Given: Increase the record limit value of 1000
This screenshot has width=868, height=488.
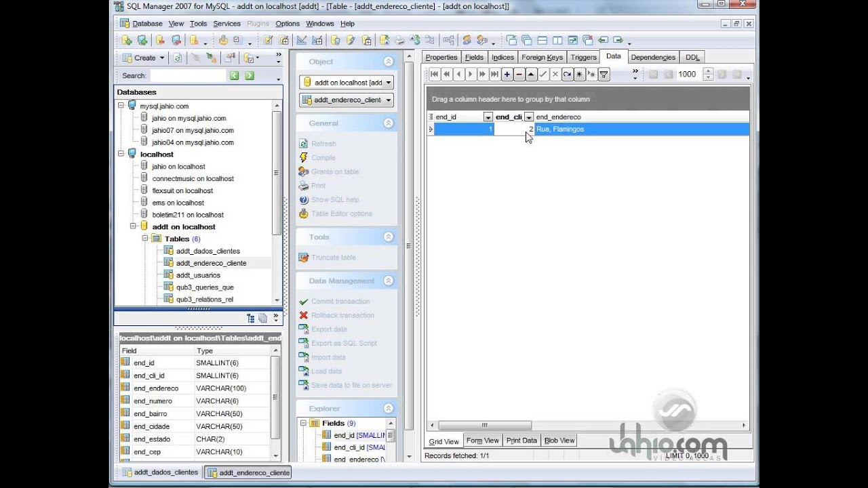Looking at the screenshot, I should tap(708, 72).
